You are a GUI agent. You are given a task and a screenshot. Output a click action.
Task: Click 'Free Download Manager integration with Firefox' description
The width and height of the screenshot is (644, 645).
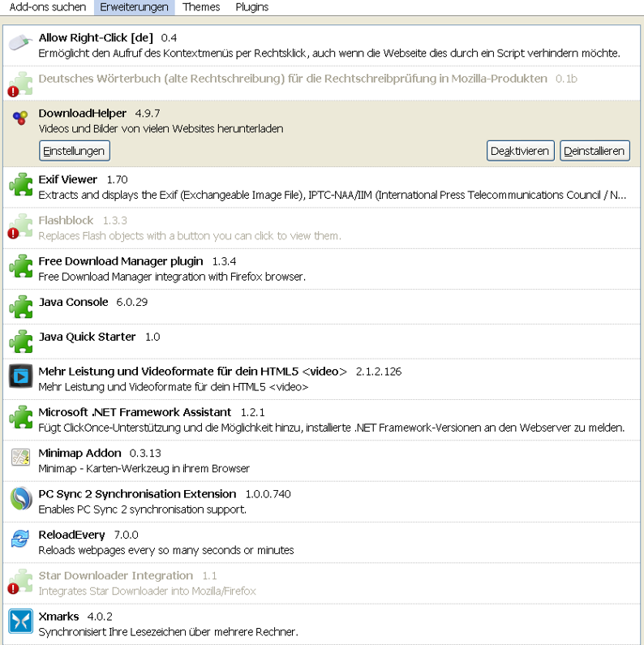pos(172,277)
